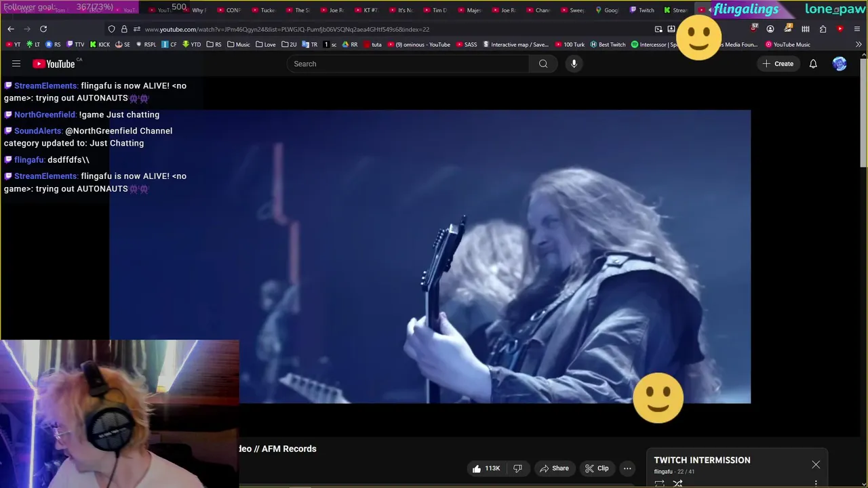Open the 100 Turk bookmark
868x488 pixels.
(x=570, y=45)
